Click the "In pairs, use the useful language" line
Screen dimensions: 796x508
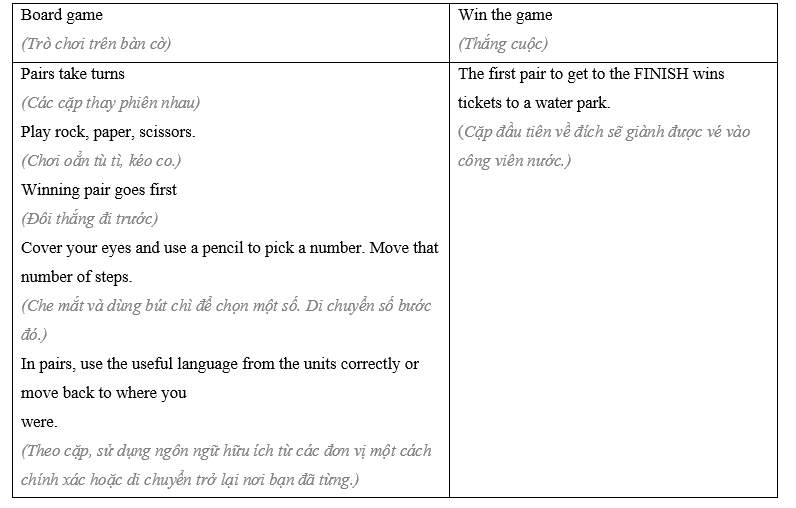coord(220,364)
